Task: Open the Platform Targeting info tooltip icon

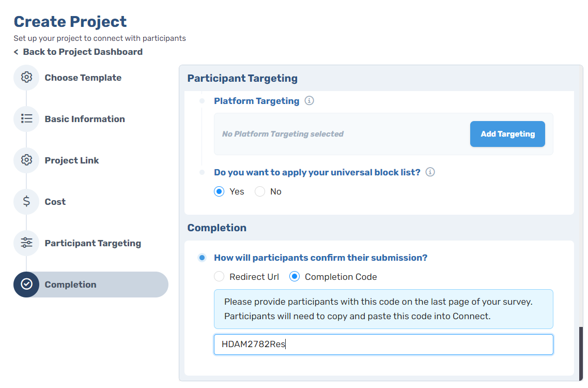Action: (x=309, y=101)
